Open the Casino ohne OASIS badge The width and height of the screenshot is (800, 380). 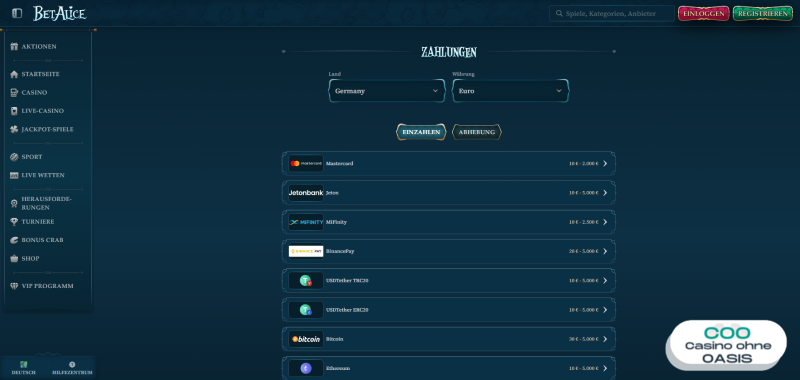tap(728, 345)
